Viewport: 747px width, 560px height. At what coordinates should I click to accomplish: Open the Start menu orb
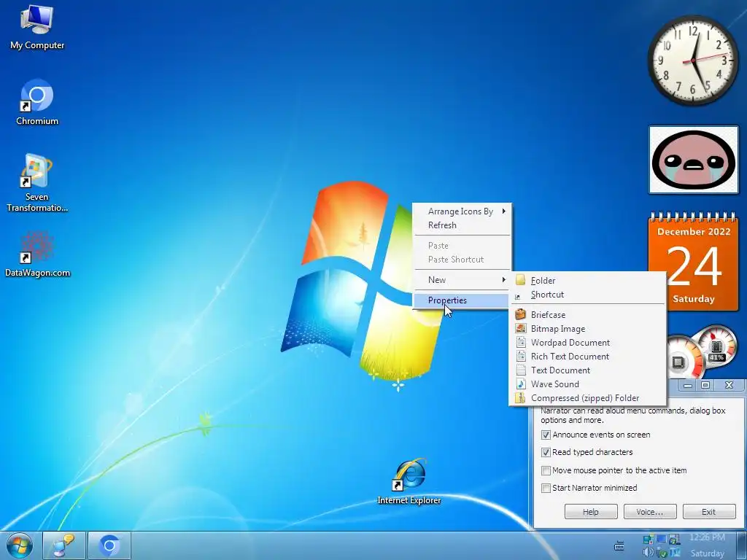(x=20, y=545)
